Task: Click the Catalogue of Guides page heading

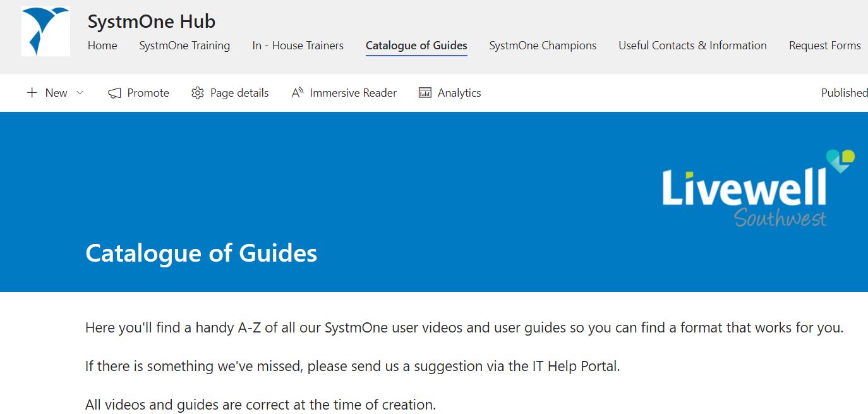Action: pos(201,253)
